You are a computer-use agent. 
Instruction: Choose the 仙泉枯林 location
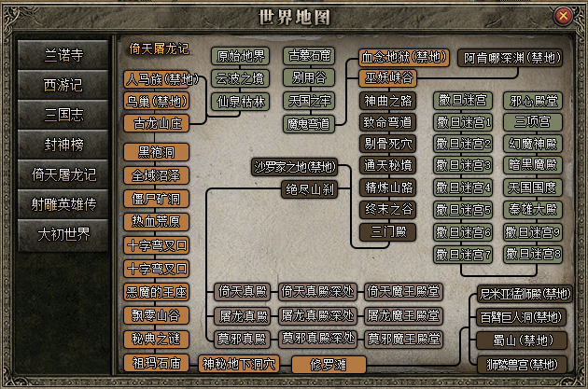241,102
